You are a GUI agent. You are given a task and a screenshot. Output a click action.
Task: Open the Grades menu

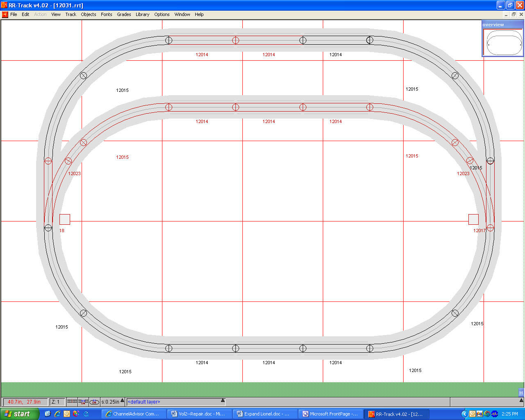pos(124,14)
